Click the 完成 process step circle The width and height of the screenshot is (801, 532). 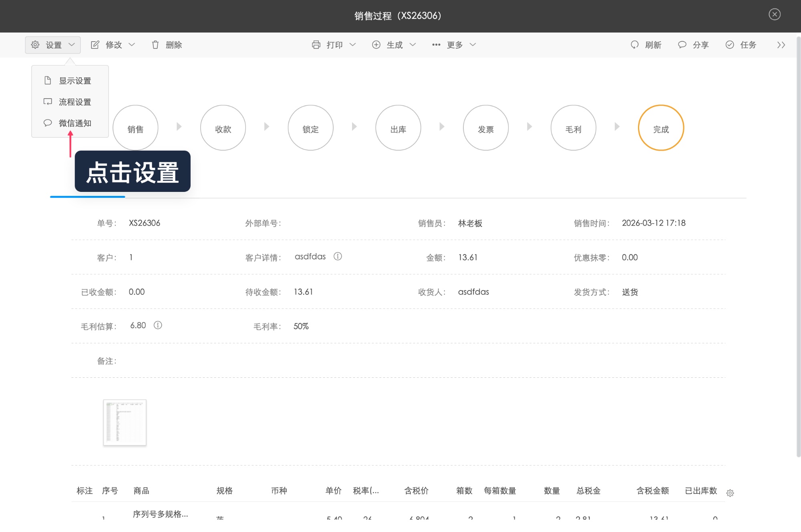click(661, 127)
